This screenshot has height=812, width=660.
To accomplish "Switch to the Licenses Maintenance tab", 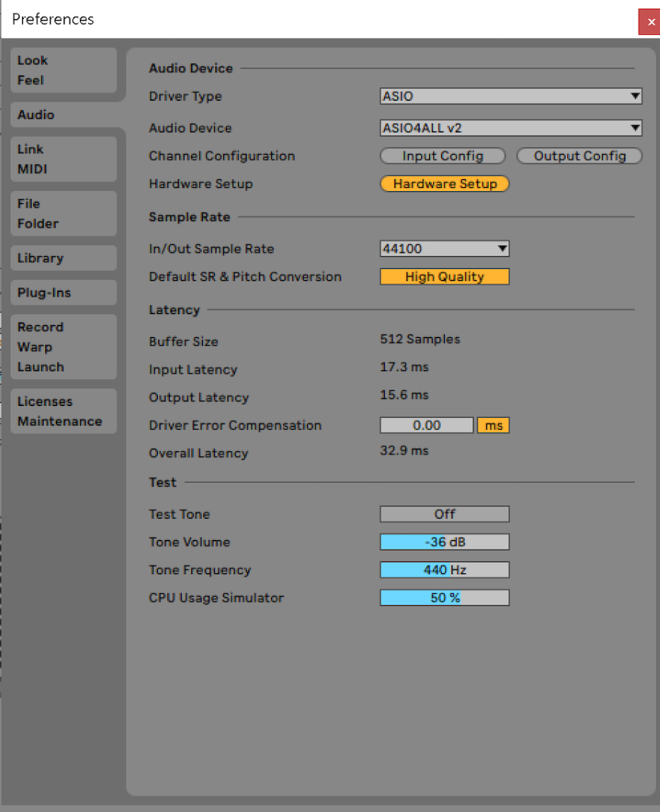I will tap(63, 412).
